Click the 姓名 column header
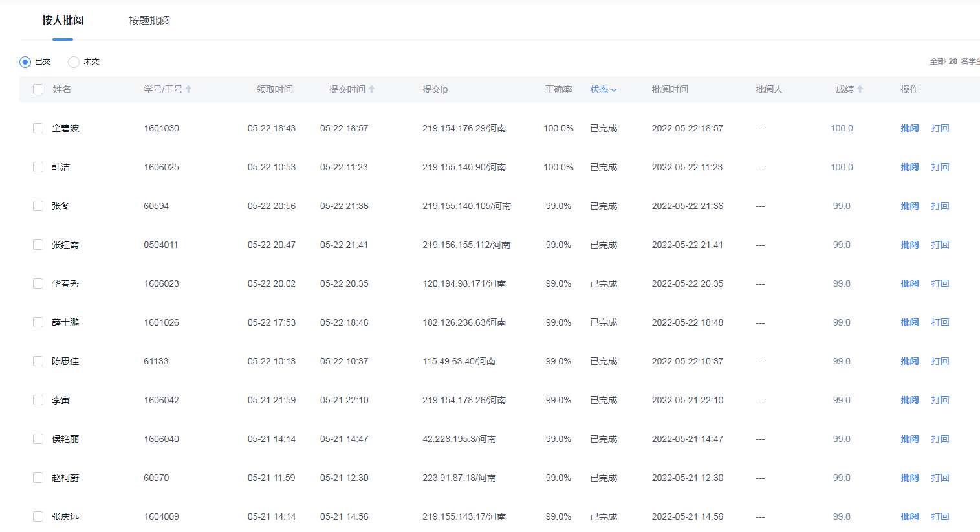The image size is (980, 532). (x=61, y=89)
